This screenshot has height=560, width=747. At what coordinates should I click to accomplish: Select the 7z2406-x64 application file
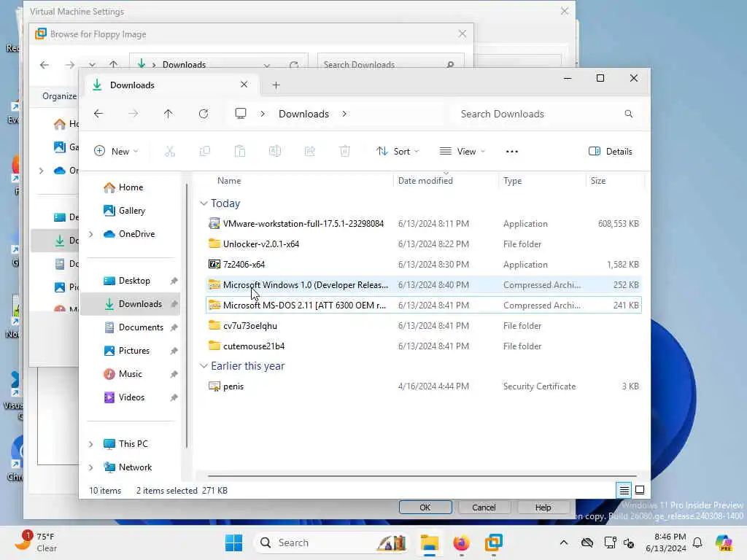424,264
